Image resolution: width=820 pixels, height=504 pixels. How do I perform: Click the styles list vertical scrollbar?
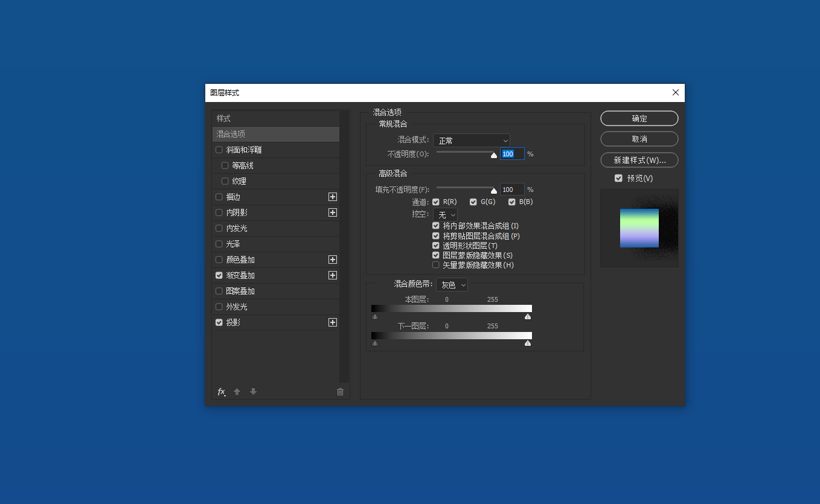pos(344,246)
